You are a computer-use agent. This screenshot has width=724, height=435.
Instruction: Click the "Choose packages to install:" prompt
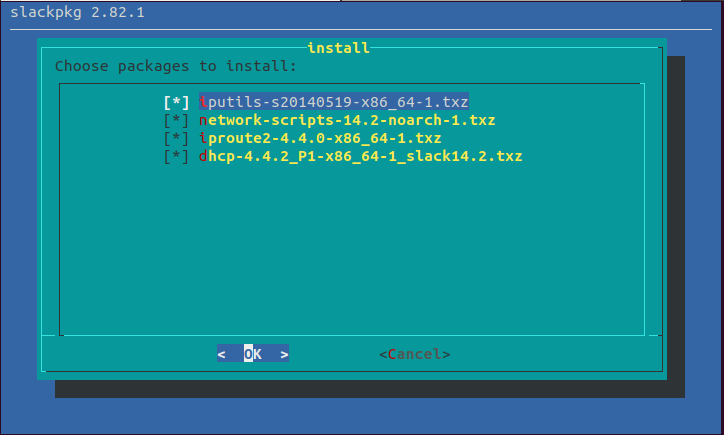(176, 66)
